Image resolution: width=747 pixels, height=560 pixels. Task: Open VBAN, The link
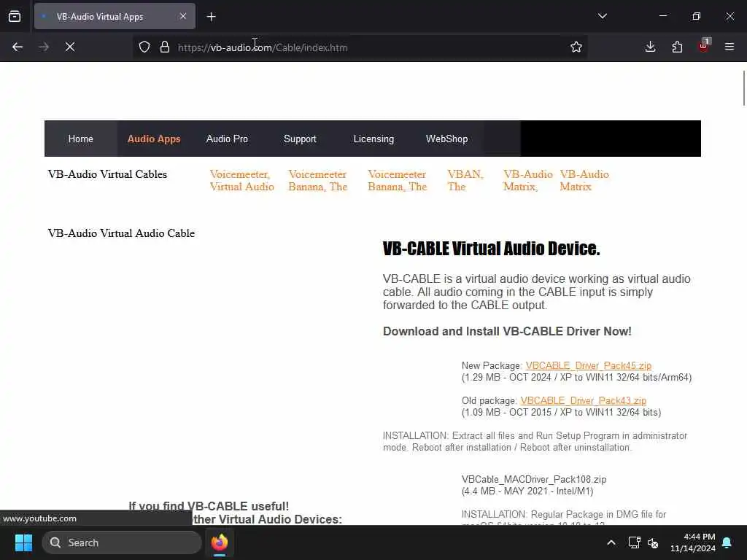pyautogui.click(x=465, y=181)
